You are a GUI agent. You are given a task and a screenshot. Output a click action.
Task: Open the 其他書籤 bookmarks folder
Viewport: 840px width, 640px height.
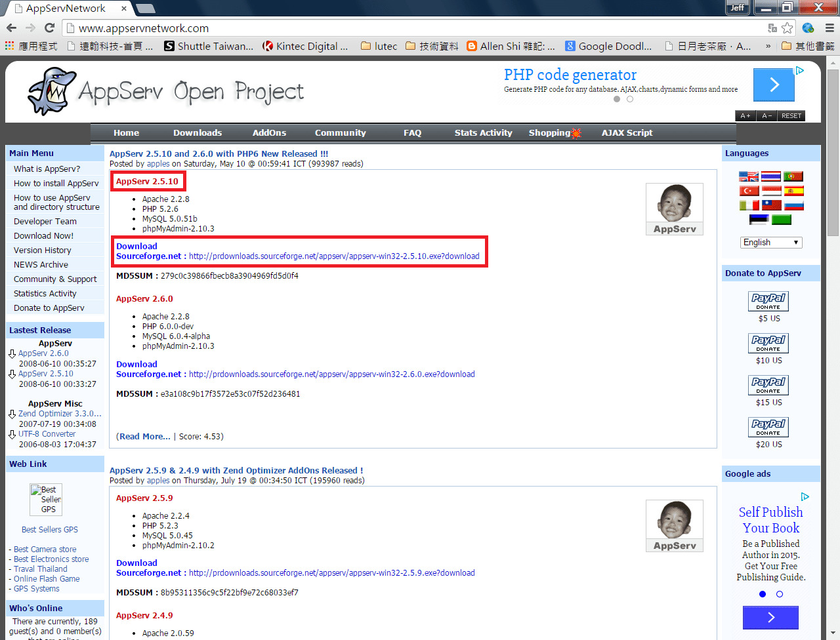808,46
